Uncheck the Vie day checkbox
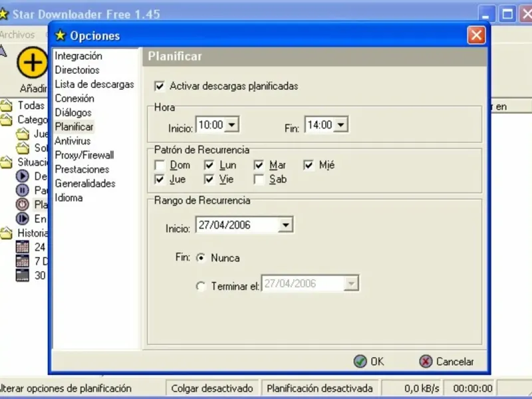This screenshot has width=532, height=399. (x=209, y=179)
